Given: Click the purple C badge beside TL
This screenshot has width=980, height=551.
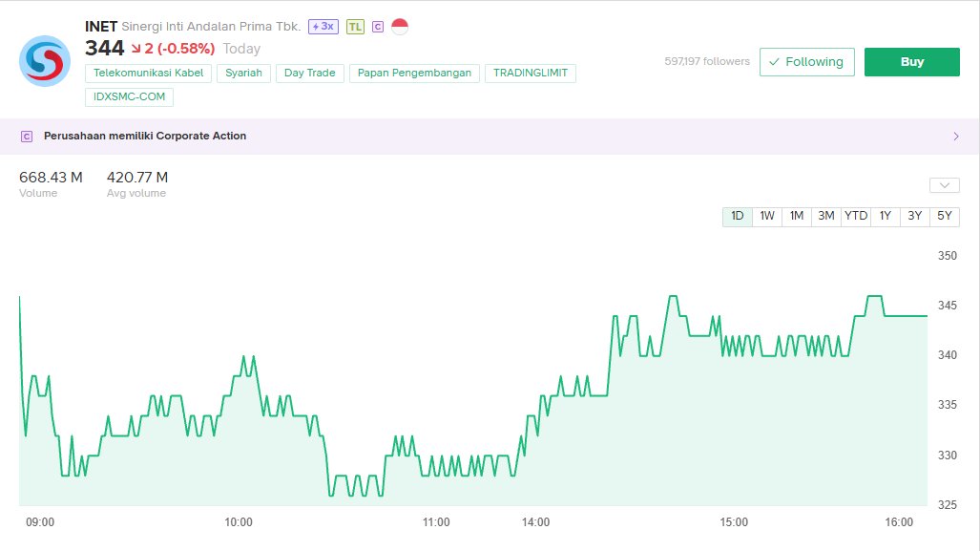Looking at the screenshot, I should (x=378, y=27).
